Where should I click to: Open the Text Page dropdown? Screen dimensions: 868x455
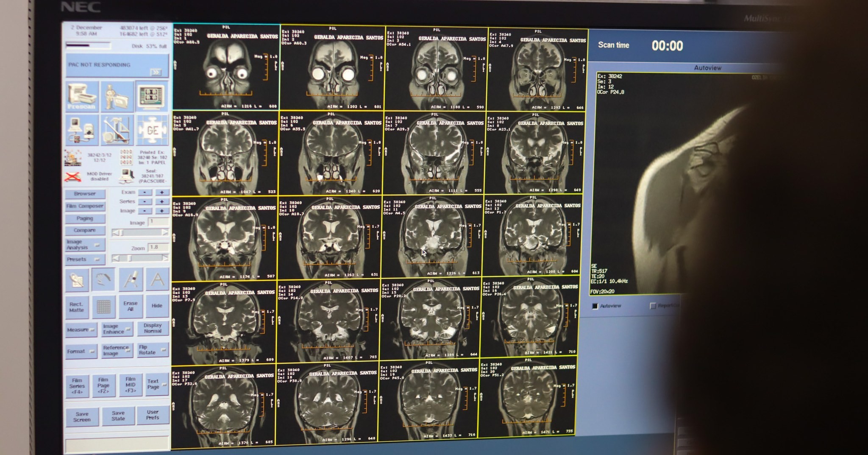click(157, 385)
